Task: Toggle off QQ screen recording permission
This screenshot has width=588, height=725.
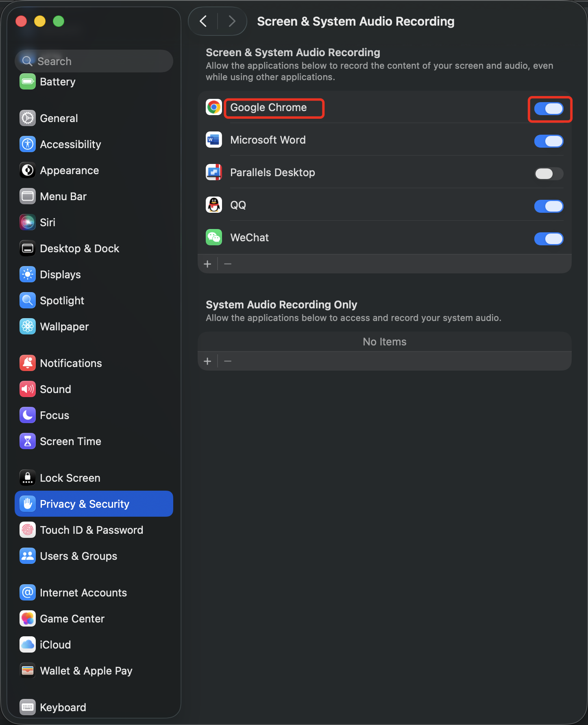Action: point(549,206)
